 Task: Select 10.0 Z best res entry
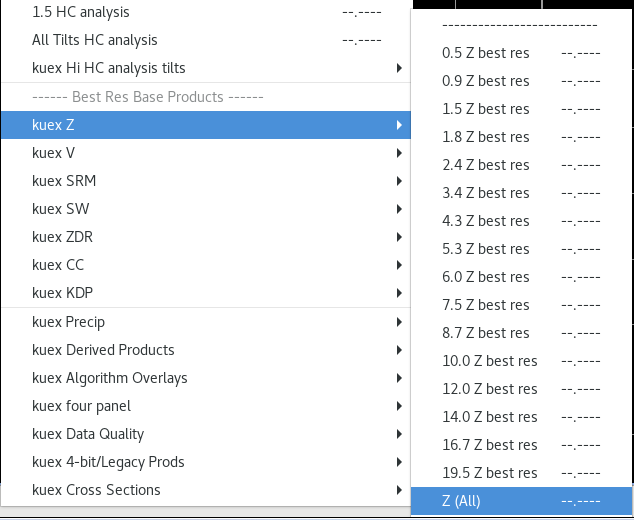(521, 361)
